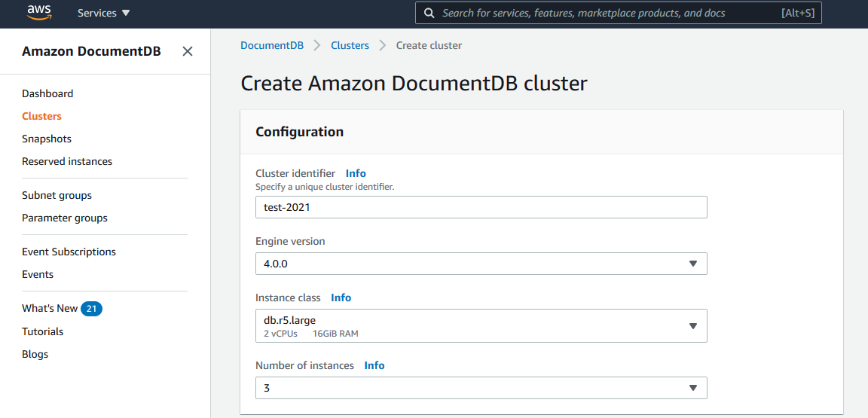Open Info link beside Instance class
868x418 pixels.
(x=341, y=297)
